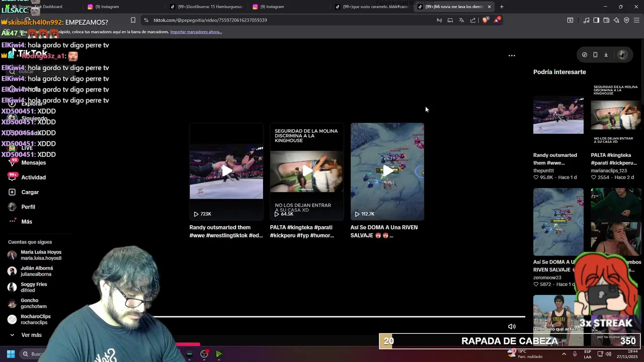This screenshot has width=644, height=362.
Task: Open the Brave Wallet icon
Action: [x=606, y=20]
